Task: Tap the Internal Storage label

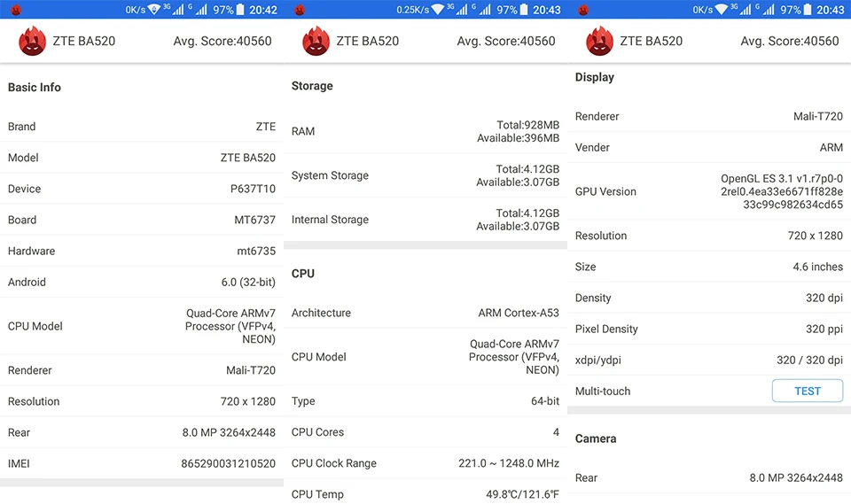Action: (x=330, y=219)
